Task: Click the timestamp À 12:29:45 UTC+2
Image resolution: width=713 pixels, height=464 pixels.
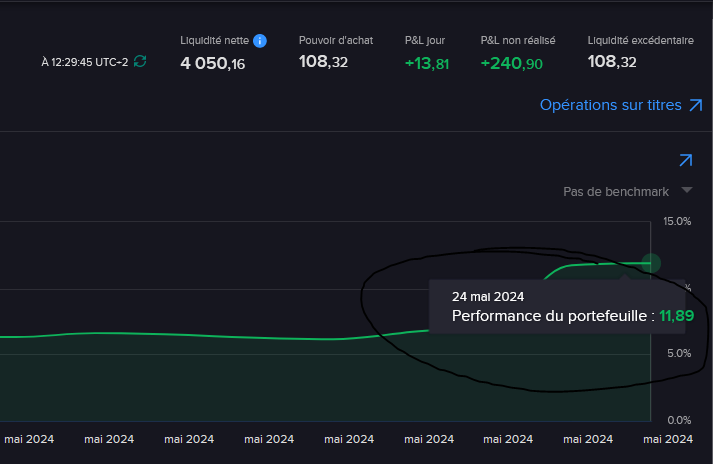Action: pyautogui.click(x=85, y=62)
